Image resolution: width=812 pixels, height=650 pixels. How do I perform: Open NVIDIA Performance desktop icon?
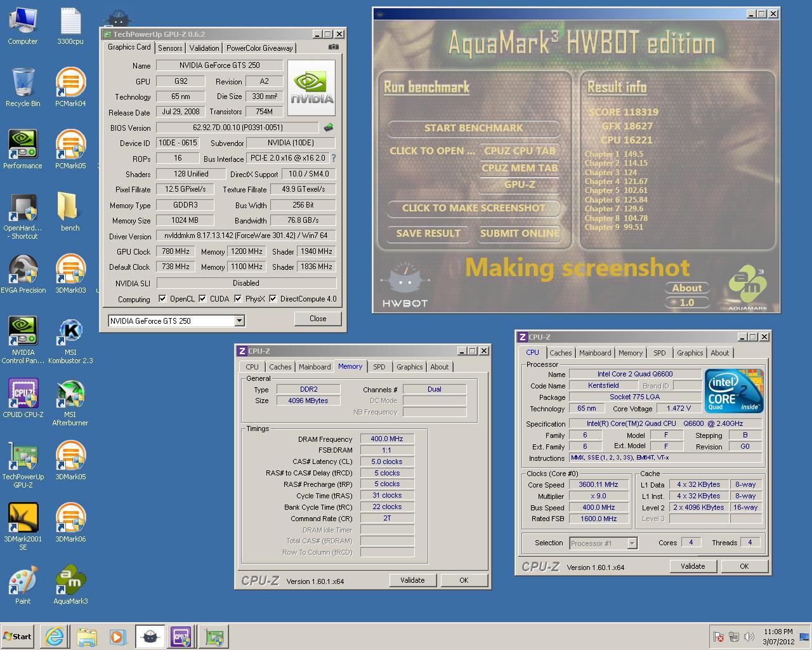[23, 150]
